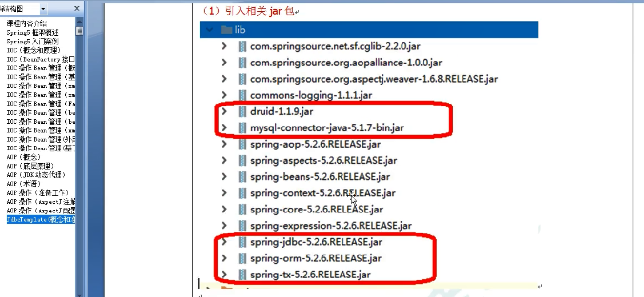Jump to heading Spring5 框架概述
Image resolution: width=644 pixels, height=297 pixels.
(32, 32)
